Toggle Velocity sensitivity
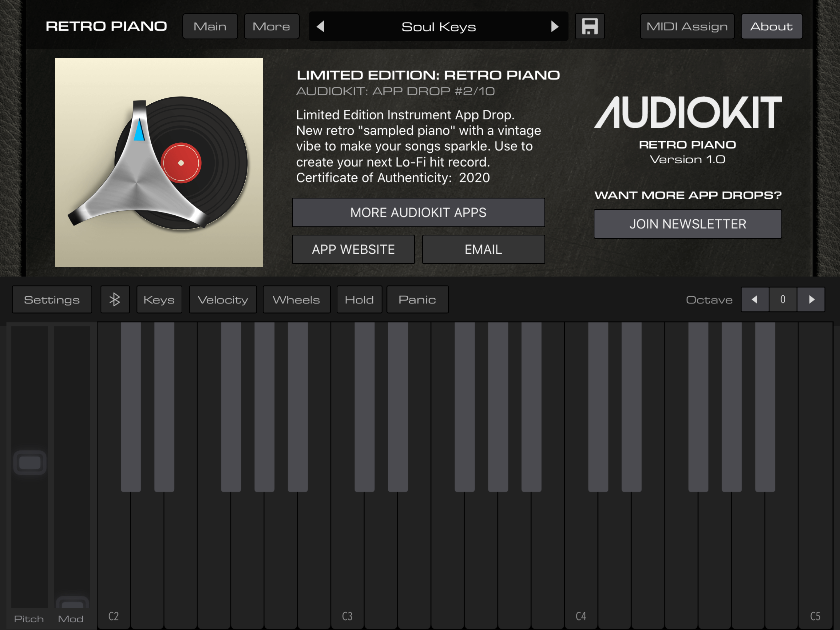This screenshot has width=840, height=630. pyautogui.click(x=223, y=299)
